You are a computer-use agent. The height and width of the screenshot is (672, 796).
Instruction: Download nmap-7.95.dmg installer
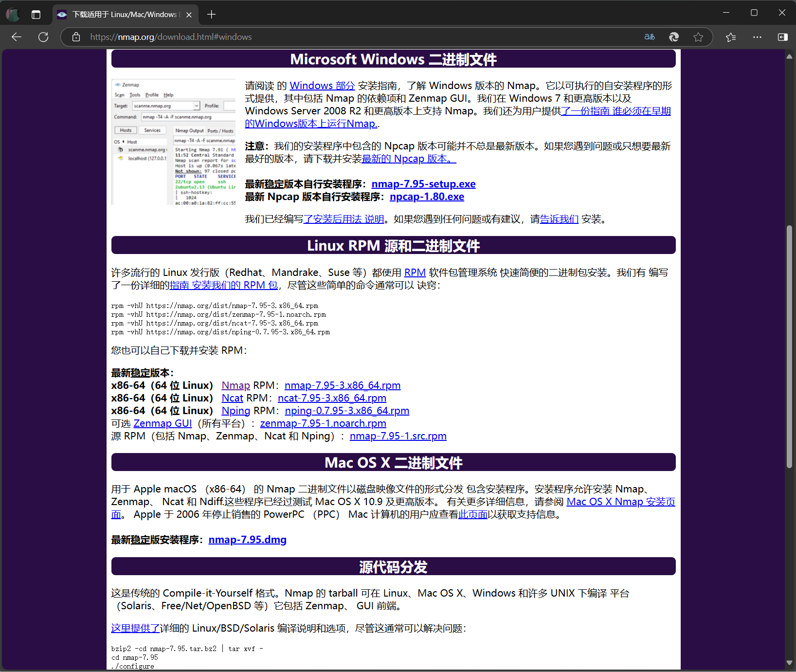(247, 540)
